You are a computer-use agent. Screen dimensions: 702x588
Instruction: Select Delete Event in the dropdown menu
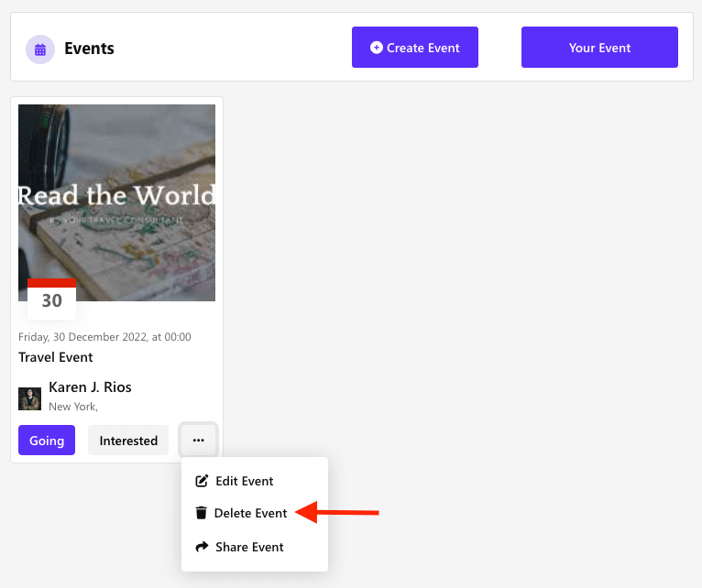pos(250,514)
